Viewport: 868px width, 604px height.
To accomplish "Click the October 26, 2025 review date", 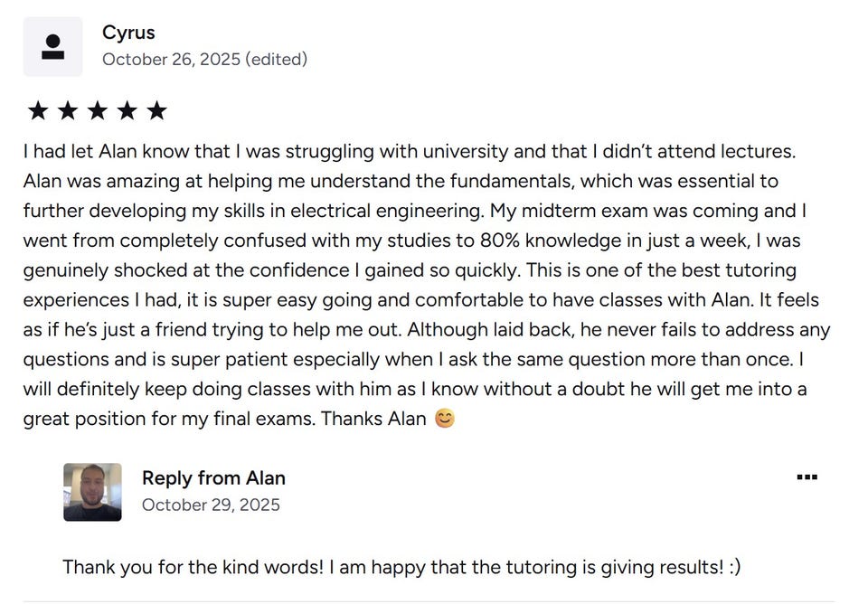I will [x=171, y=60].
